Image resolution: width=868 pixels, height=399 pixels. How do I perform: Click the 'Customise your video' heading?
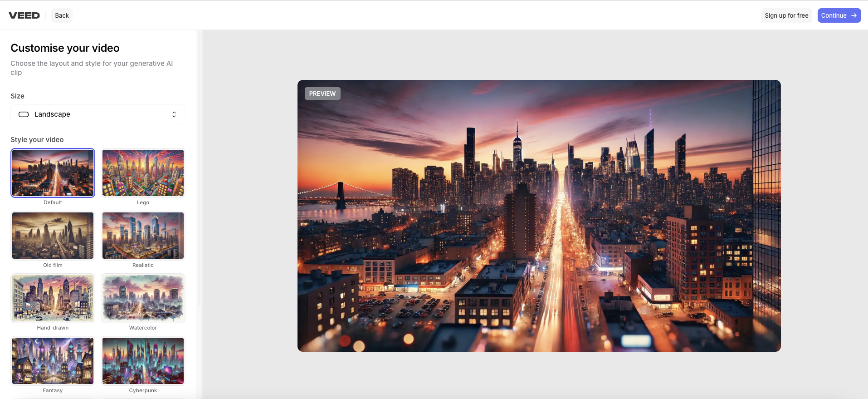coord(65,48)
